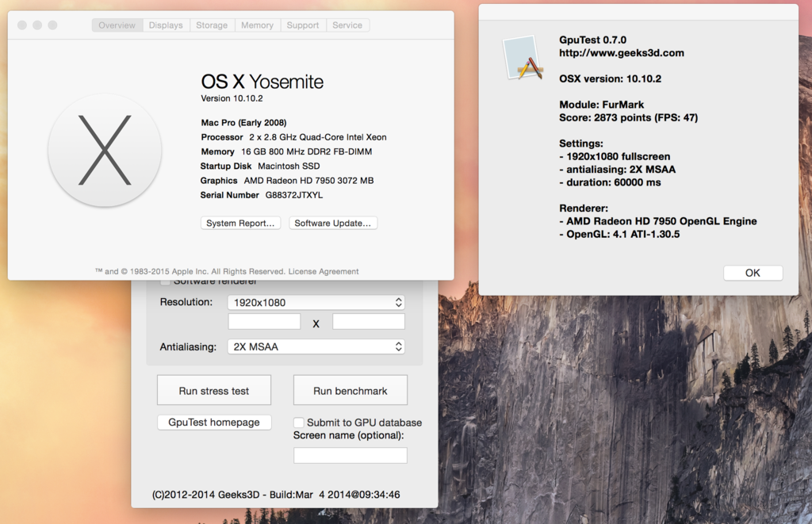Click the custom resolution width field
Viewport: 812px width, 524px height.
264,322
